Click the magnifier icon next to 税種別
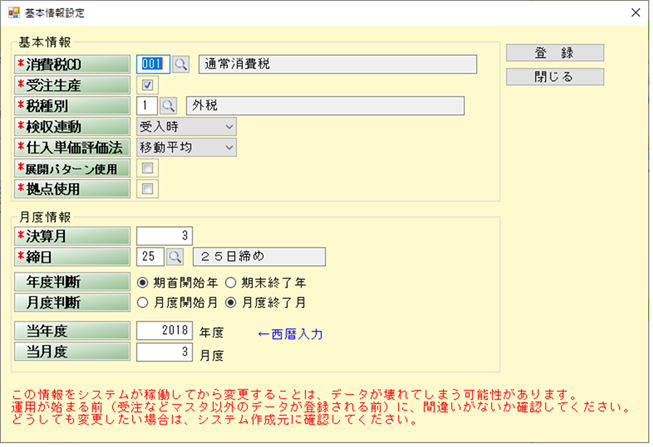Image resolution: width=653 pixels, height=447 pixels. (168, 106)
